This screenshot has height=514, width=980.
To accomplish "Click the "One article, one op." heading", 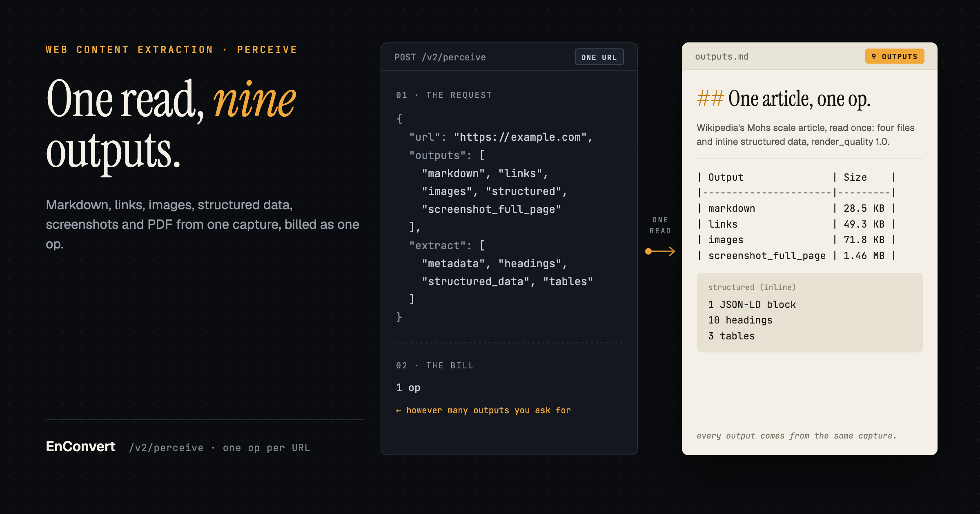I will click(799, 98).
